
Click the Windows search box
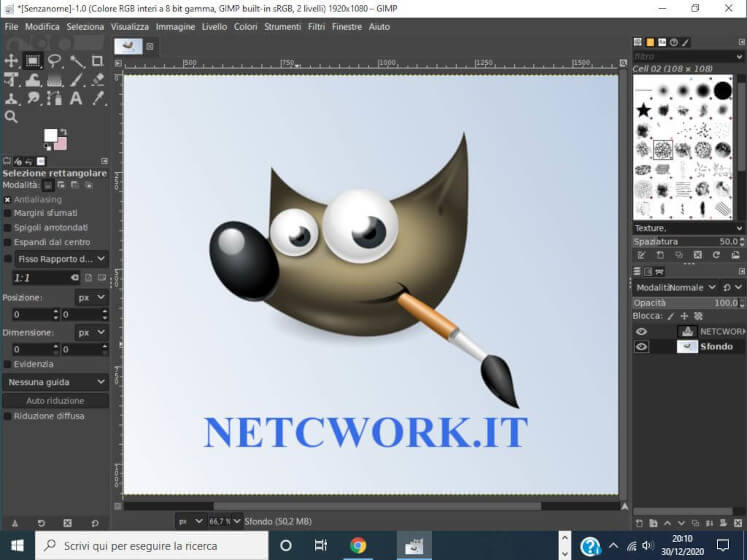[x=152, y=545]
